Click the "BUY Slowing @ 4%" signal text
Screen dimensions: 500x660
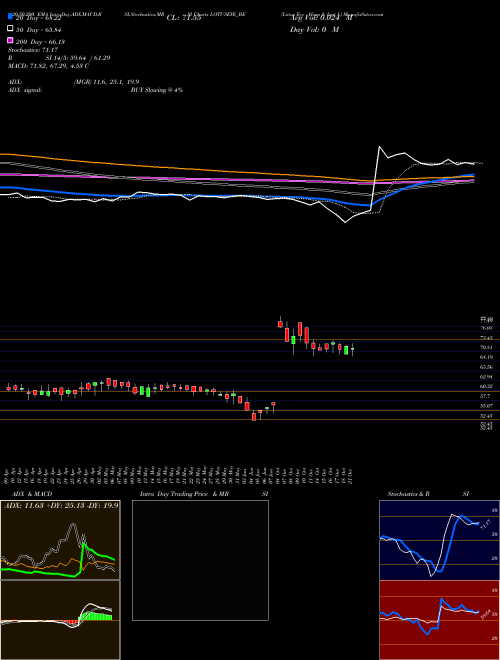pos(157,90)
